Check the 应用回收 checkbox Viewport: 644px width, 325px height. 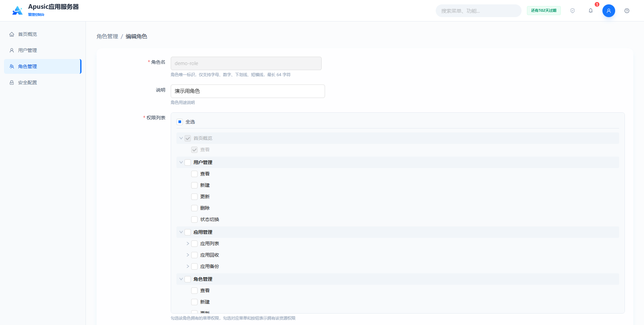coord(195,255)
